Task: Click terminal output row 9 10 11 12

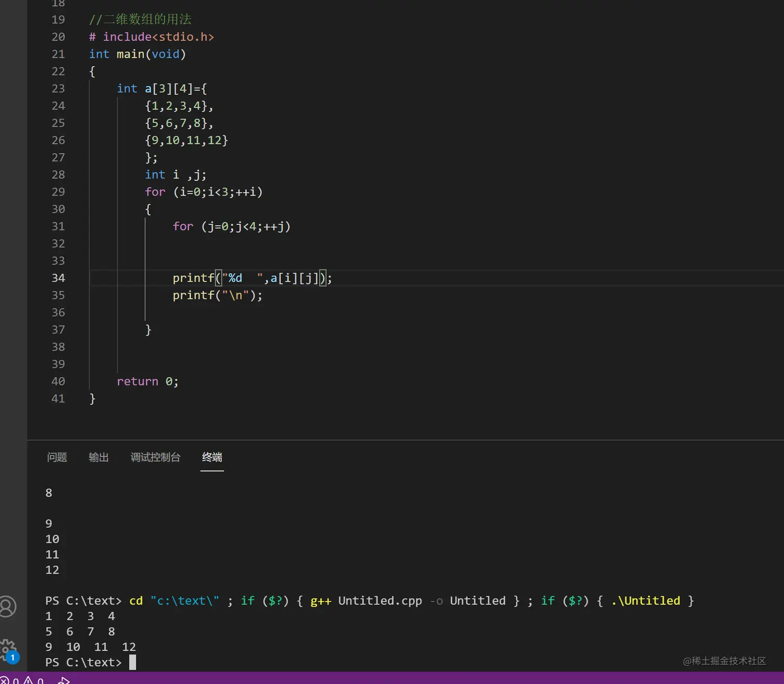Action: [x=91, y=647]
